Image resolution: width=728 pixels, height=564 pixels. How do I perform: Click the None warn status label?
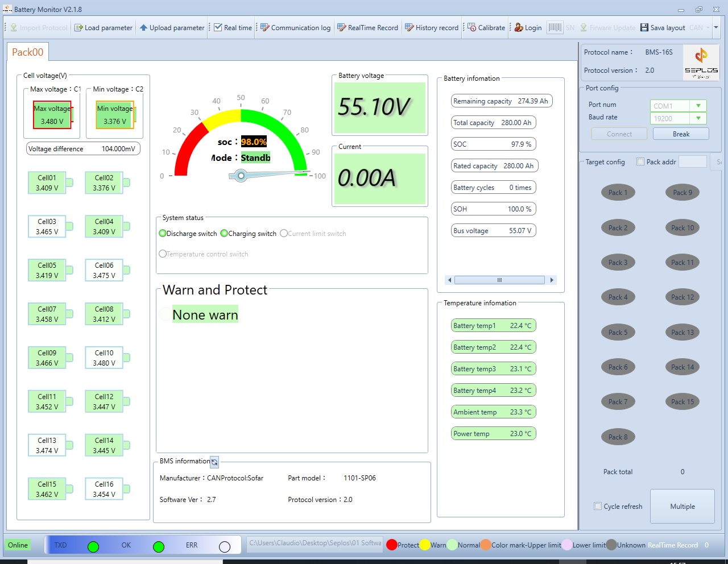[x=205, y=314]
